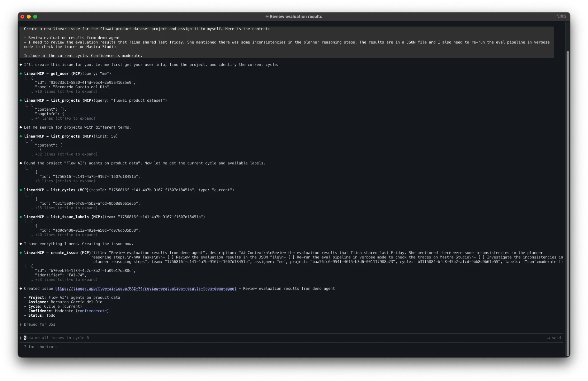Open the FAI-74 Linear issue link
Image resolution: width=588 pixels, height=381 pixels.
(146, 289)
